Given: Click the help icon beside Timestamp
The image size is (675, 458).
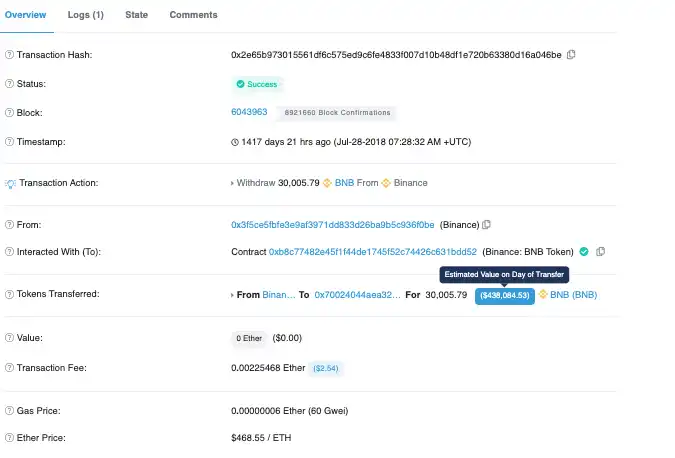Looking at the screenshot, I should pos(9,142).
